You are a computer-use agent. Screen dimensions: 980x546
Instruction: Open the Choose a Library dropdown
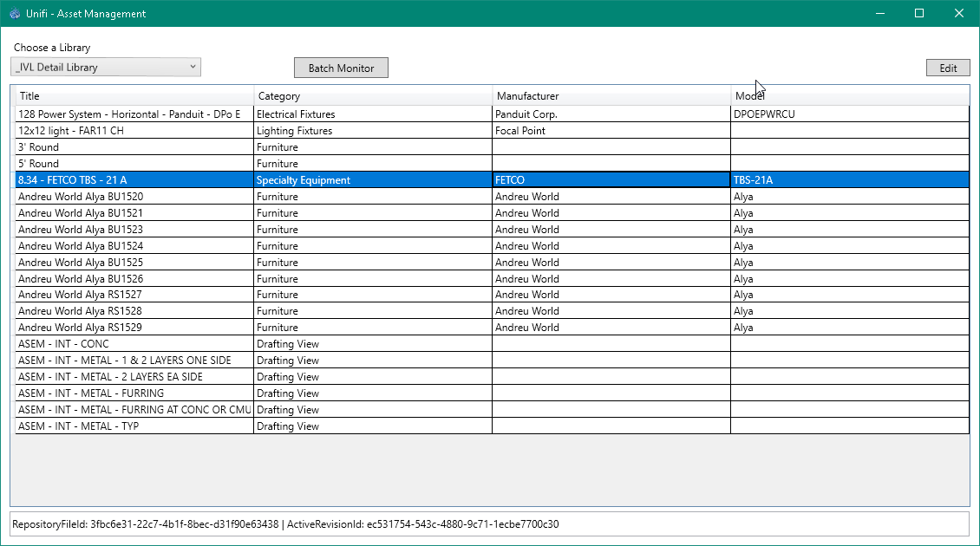tap(106, 67)
